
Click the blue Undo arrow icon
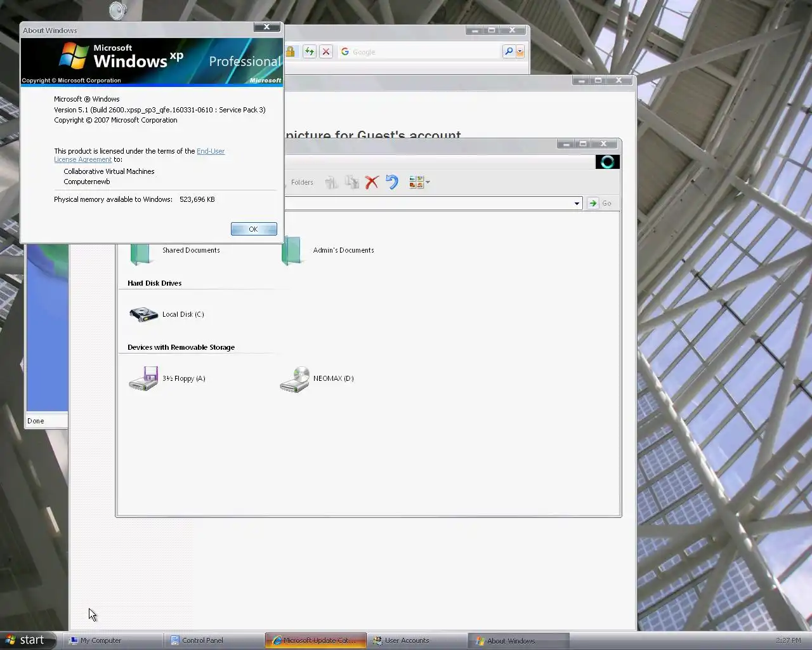[x=392, y=182]
